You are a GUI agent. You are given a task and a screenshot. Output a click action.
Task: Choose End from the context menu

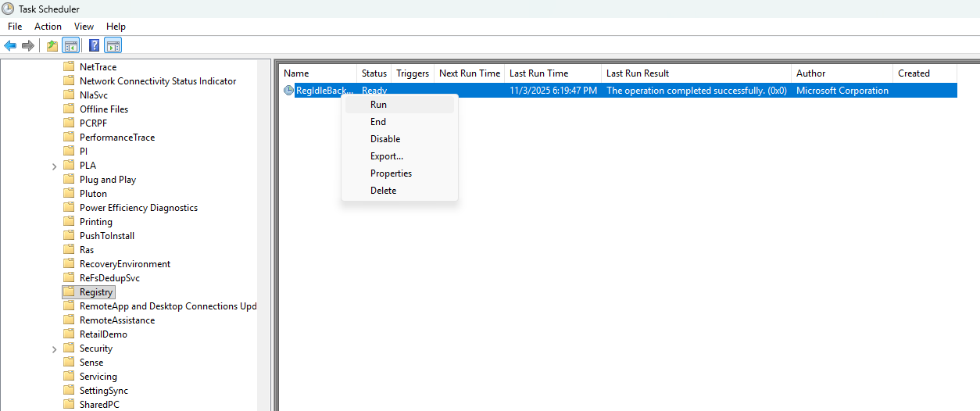tap(399, 122)
